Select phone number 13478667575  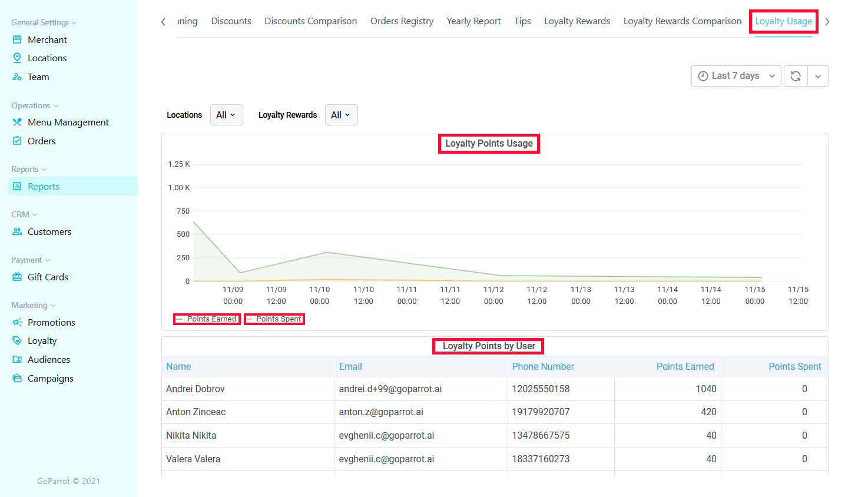pos(541,435)
